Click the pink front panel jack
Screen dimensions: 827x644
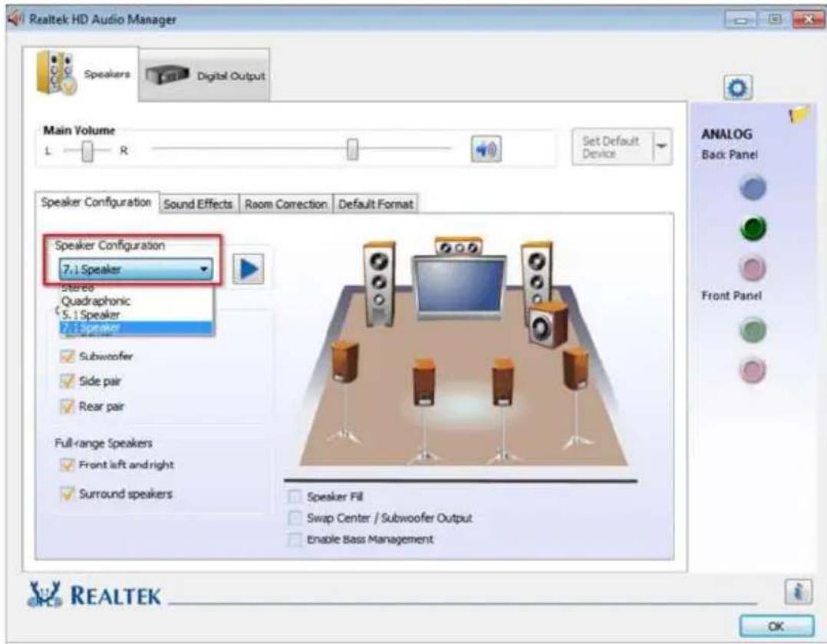pos(753,370)
